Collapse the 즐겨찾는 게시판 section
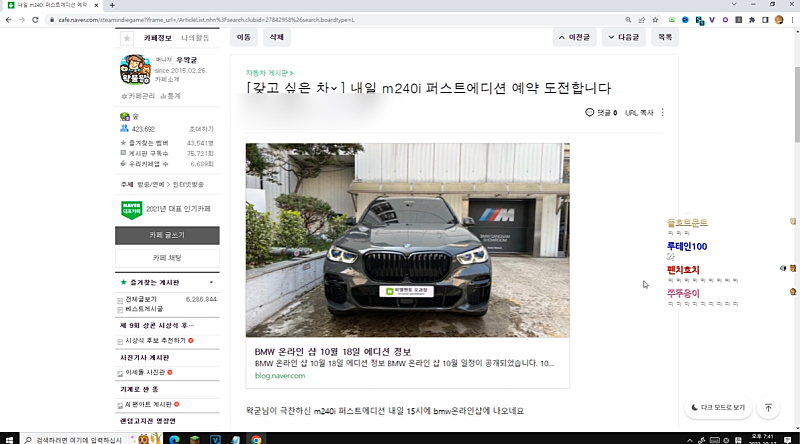The width and height of the screenshot is (800, 444). click(211, 282)
